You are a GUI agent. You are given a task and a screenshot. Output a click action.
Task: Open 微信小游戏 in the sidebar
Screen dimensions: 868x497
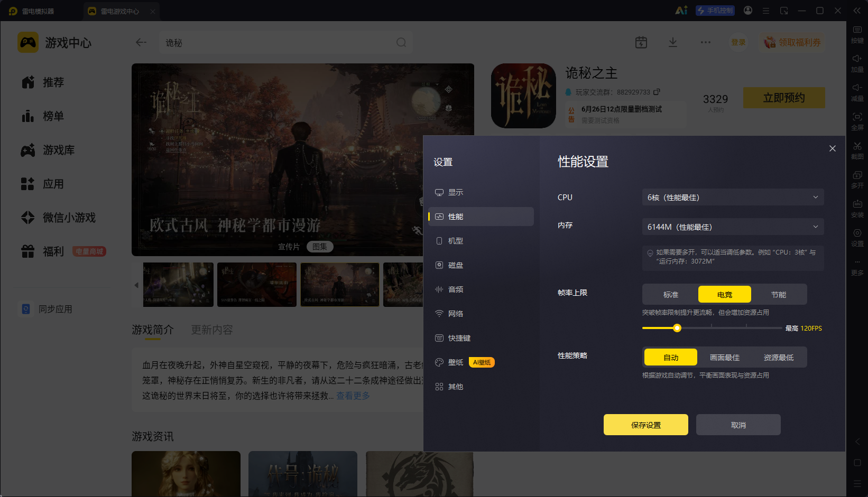(59, 218)
